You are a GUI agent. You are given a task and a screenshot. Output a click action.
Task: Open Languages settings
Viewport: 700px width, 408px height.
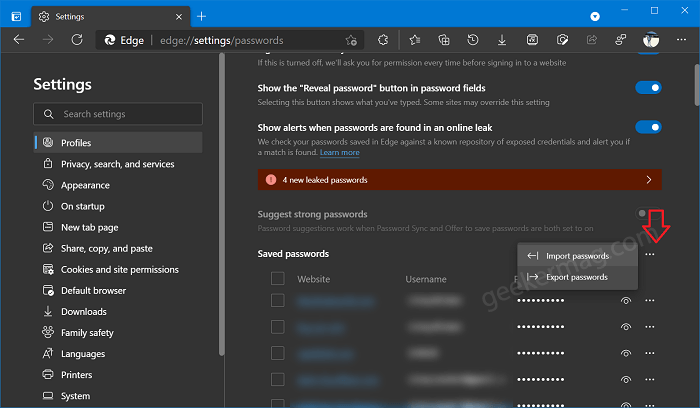coord(118,354)
